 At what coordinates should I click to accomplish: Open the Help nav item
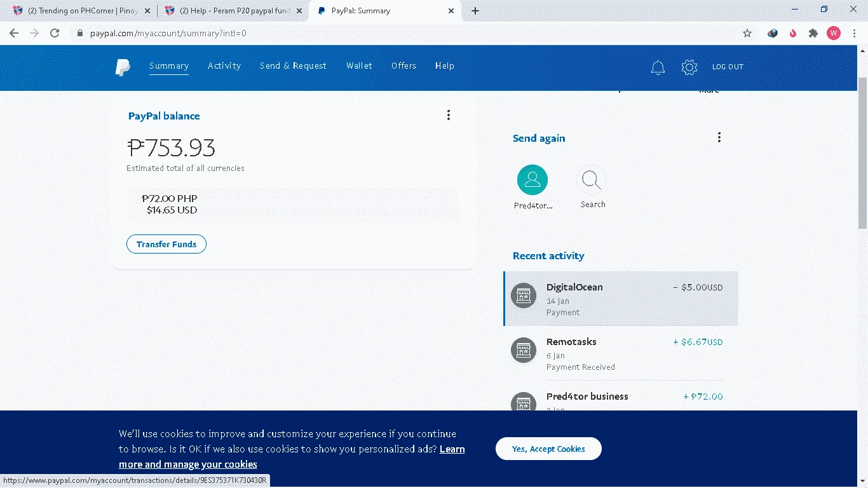(x=445, y=65)
